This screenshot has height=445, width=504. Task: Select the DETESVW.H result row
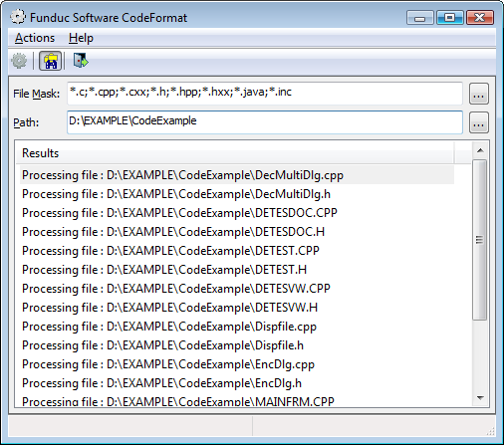coord(237,308)
